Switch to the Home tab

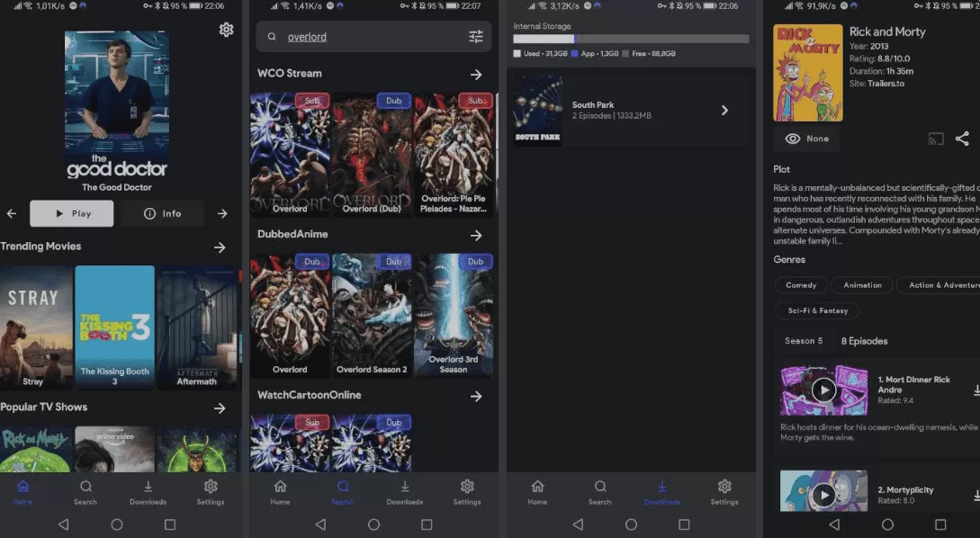point(23,493)
